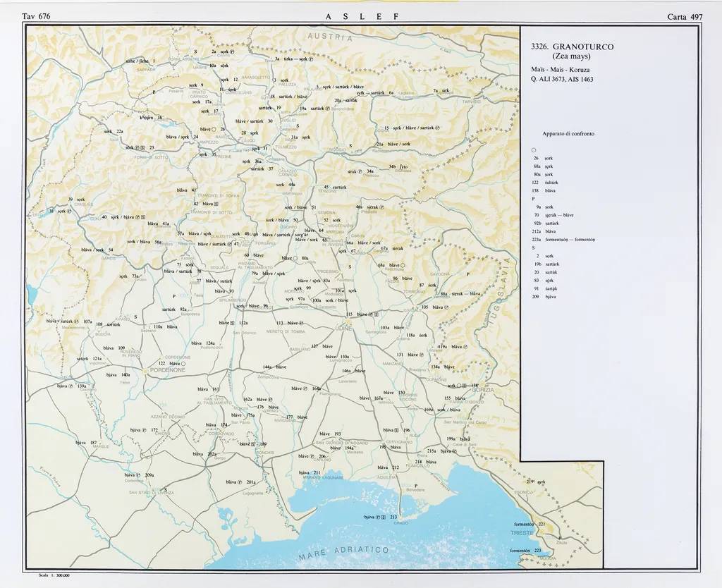Click the Tav 676 header label

coord(36,16)
